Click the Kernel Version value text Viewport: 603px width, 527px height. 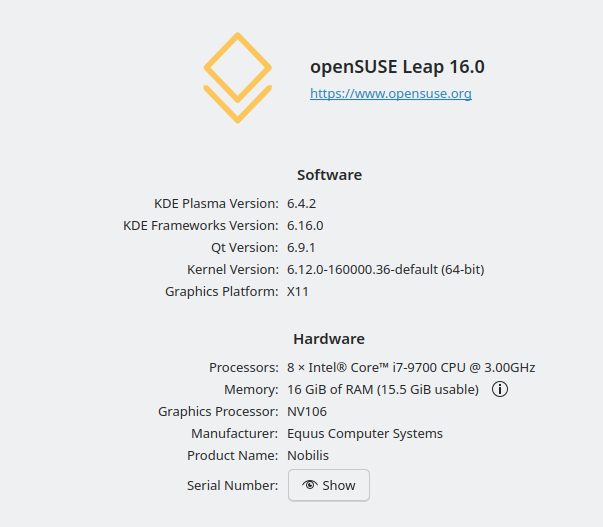tap(386, 269)
